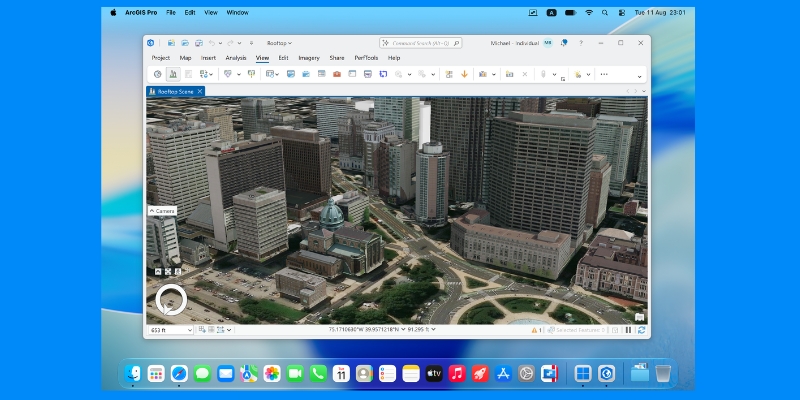800x400 pixels.
Task: Click the shield-shaped Link Views icon
Action: click(228, 74)
